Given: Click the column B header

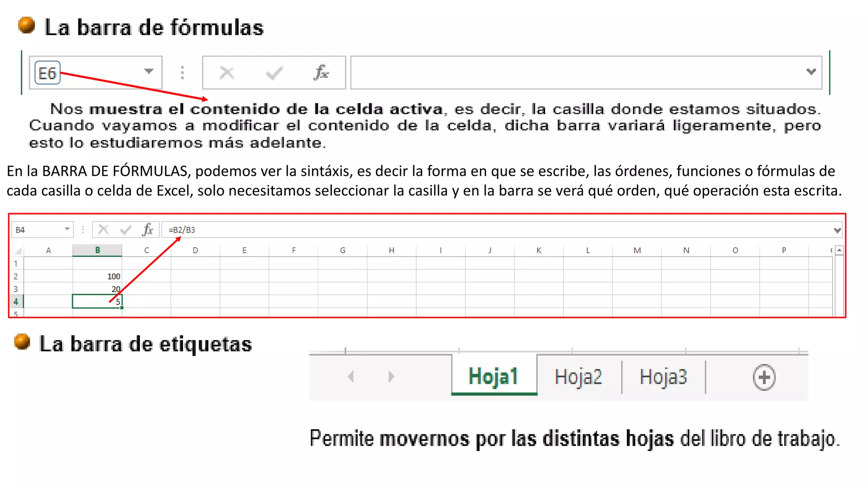Looking at the screenshot, I should (97, 250).
